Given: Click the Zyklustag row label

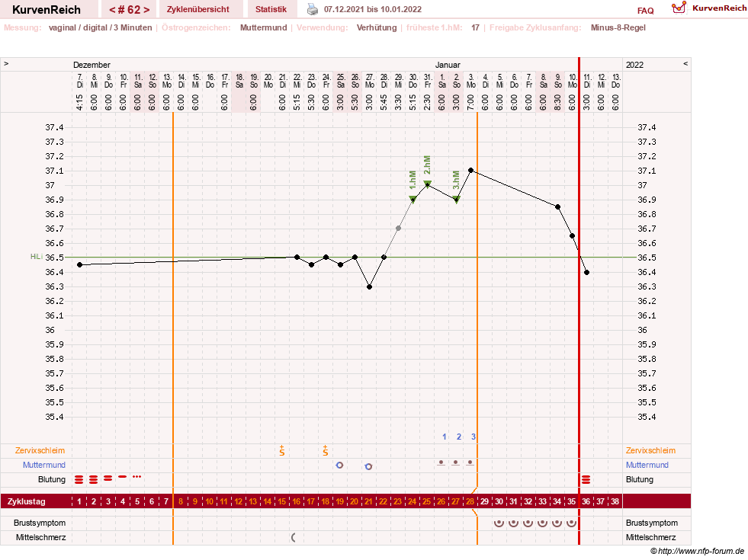Looking at the screenshot, I should tap(26, 501).
